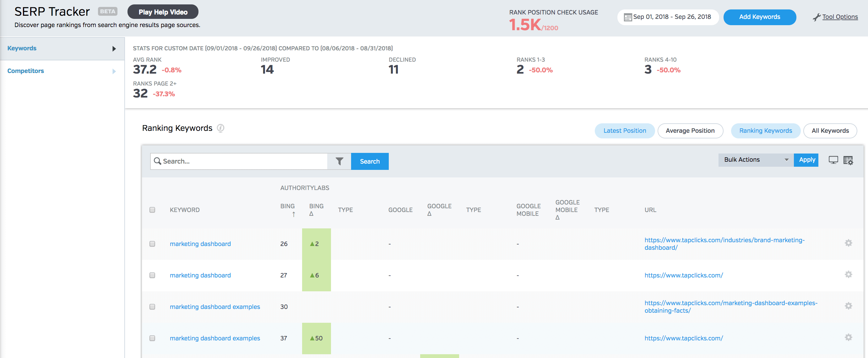Check the box for Bing rank 26 row
Image resolution: width=868 pixels, height=358 pixels.
coord(152,243)
